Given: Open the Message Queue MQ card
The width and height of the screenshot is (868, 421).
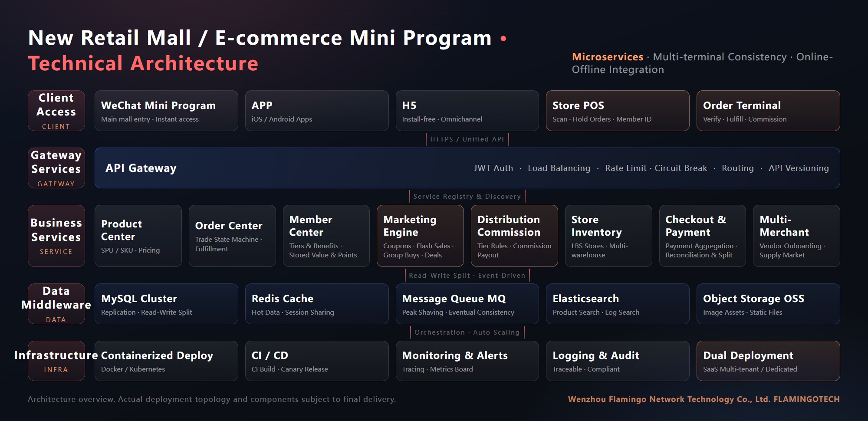Looking at the screenshot, I should (x=467, y=304).
